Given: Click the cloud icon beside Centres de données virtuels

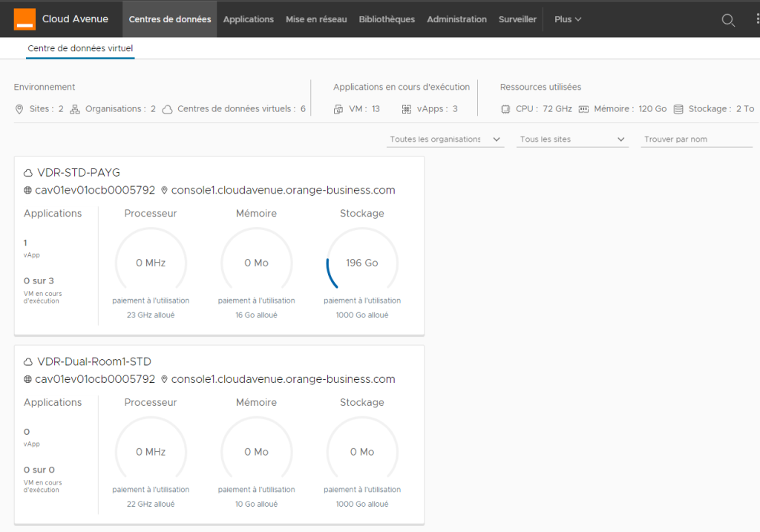Looking at the screenshot, I should pos(167,110).
